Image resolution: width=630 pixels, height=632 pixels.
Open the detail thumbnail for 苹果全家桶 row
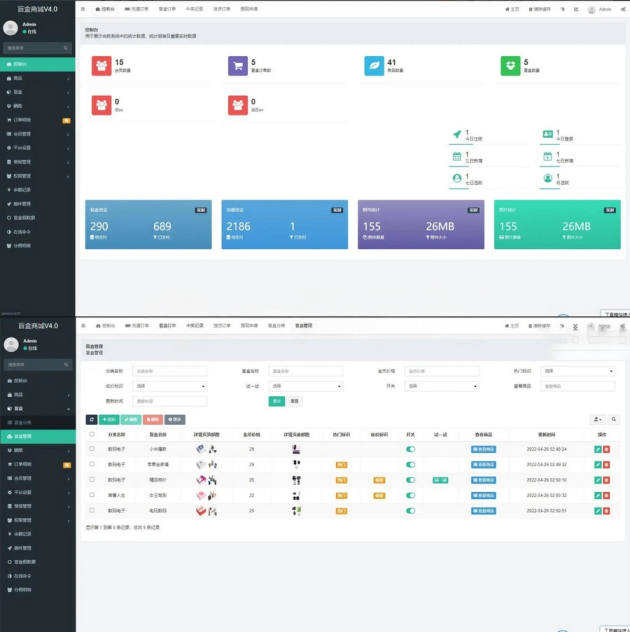[x=207, y=465]
